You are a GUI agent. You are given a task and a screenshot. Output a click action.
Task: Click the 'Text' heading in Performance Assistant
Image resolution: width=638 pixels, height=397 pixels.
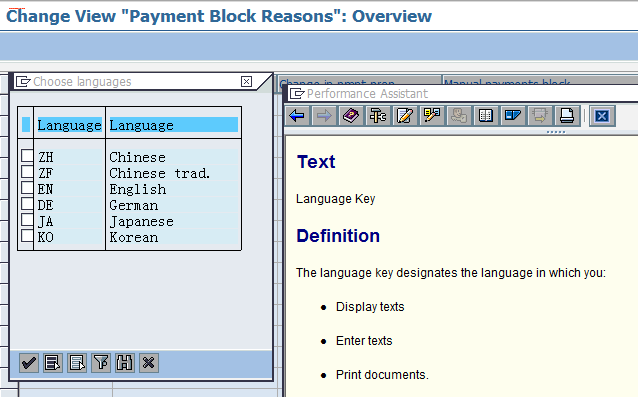pos(316,162)
